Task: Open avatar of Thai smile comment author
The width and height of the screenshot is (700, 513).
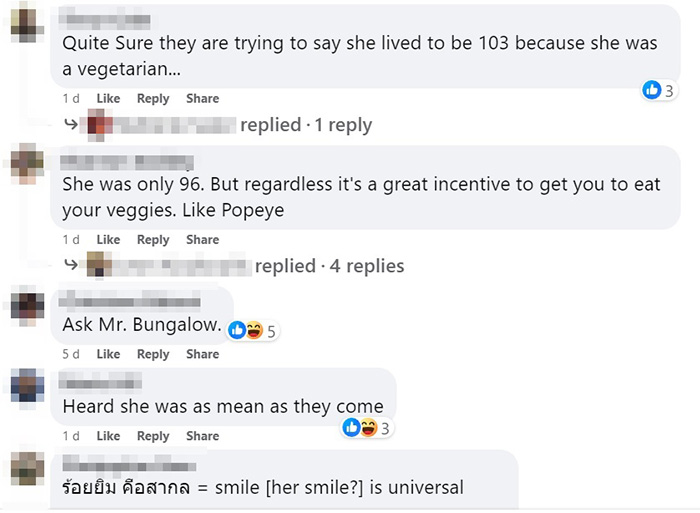Action: click(x=27, y=470)
